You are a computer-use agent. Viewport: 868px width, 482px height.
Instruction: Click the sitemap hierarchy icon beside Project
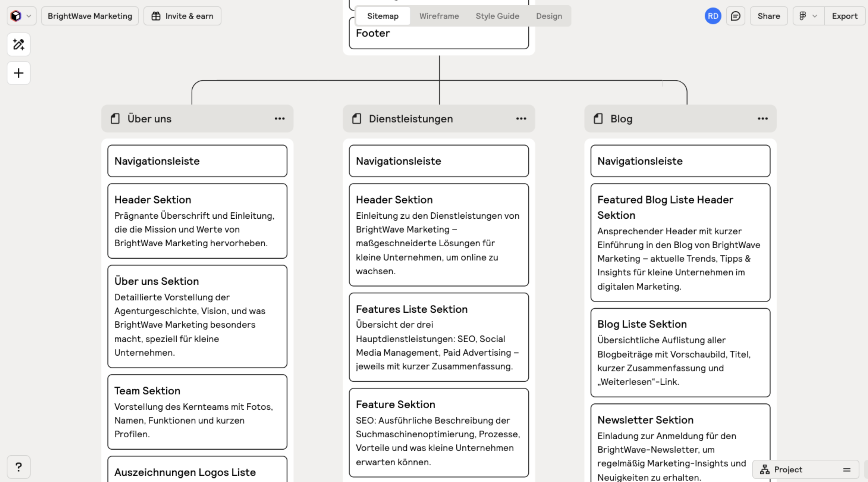tap(766, 469)
